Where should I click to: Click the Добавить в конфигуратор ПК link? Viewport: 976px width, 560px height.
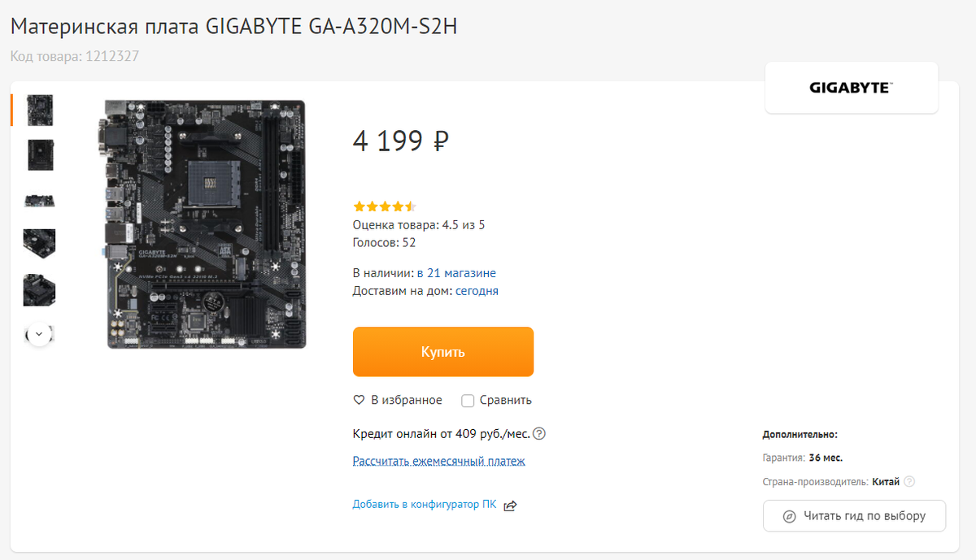[425, 504]
